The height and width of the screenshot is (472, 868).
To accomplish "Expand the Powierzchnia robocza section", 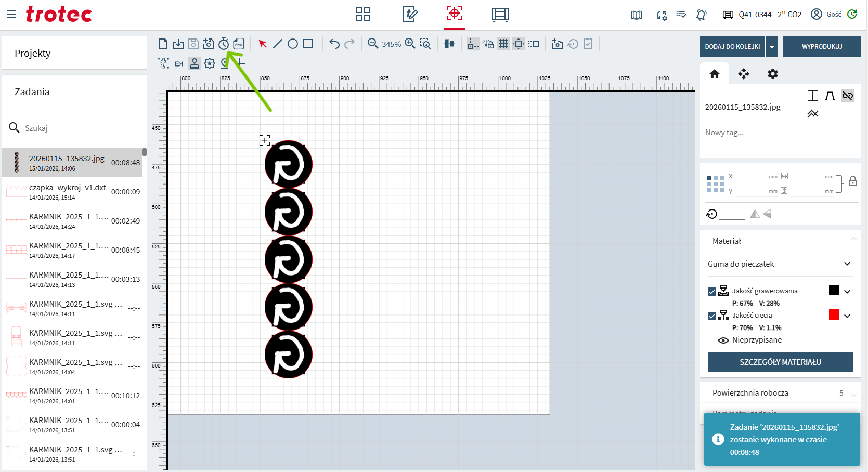I will pyautogui.click(x=853, y=394).
